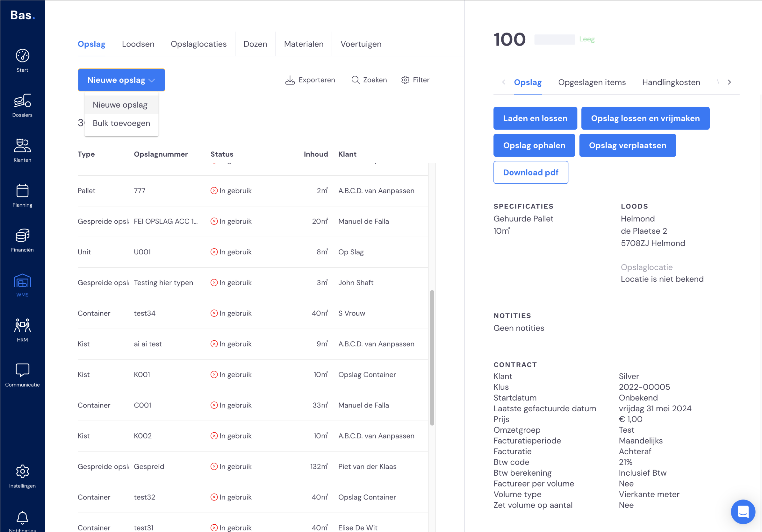Open Instellingen gear in sidebar
Image resolution: width=762 pixels, height=532 pixels.
point(22,471)
